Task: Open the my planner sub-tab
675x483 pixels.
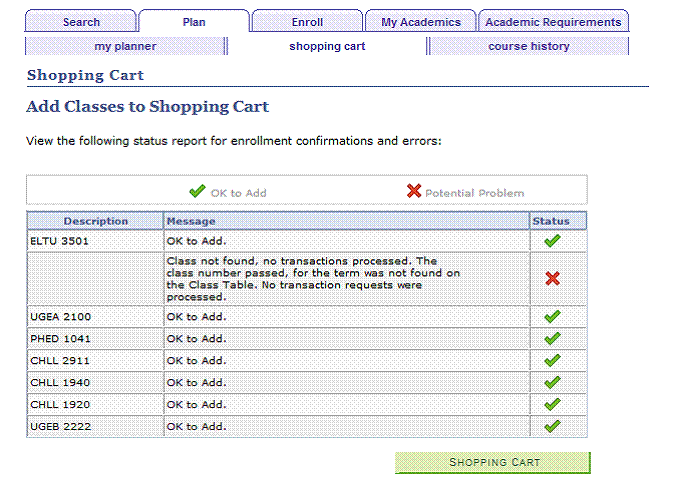Action: tap(125, 46)
